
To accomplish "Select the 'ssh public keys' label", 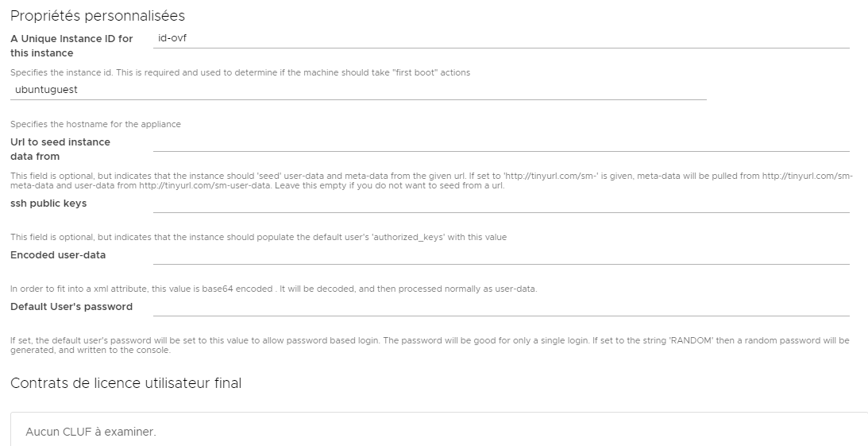I will (x=48, y=204).
